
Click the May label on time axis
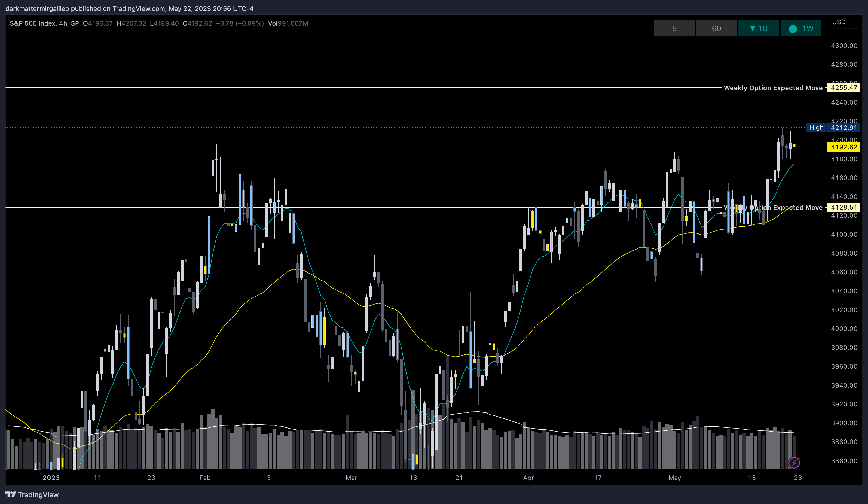(674, 478)
